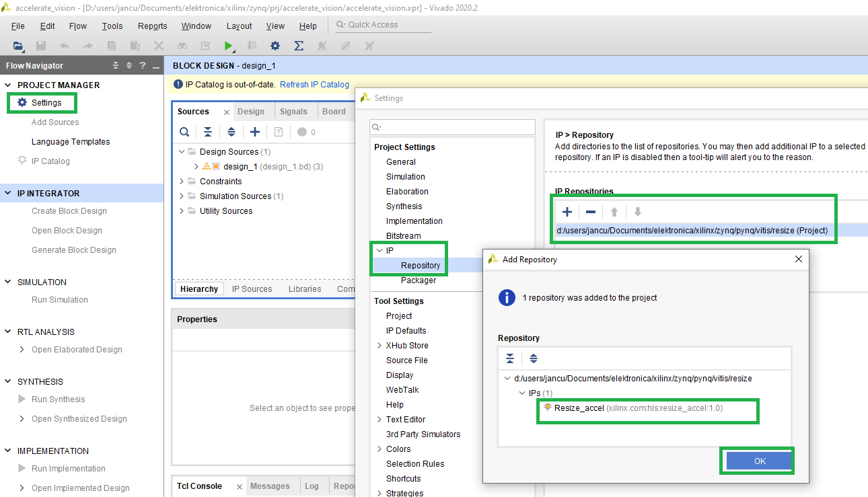868x497 pixels.
Task: Close the Add Repository dialog
Action: (x=799, y=259)
